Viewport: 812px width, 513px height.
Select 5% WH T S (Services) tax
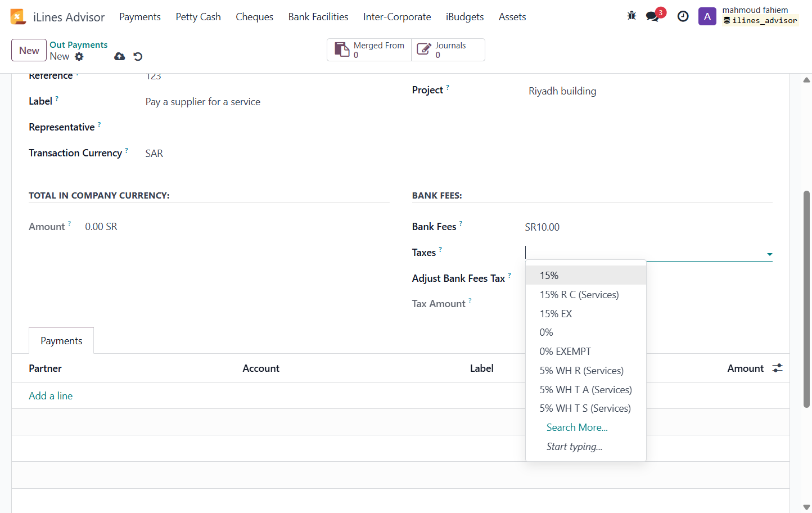(586, 408)
